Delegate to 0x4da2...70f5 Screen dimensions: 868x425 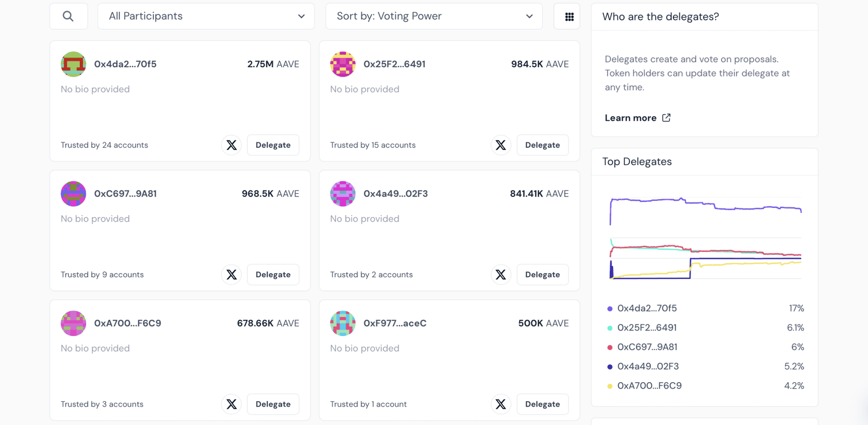click(273, 145)
